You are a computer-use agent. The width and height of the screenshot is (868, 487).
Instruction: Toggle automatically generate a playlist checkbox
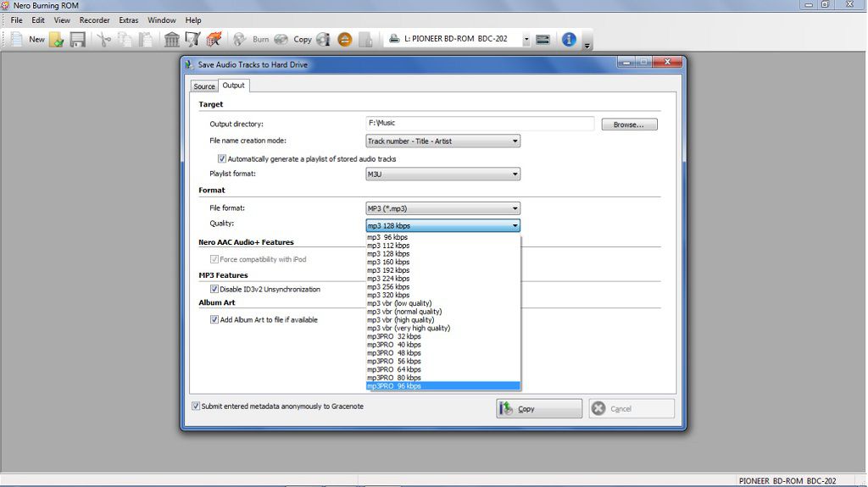click(x=222, y=158)
